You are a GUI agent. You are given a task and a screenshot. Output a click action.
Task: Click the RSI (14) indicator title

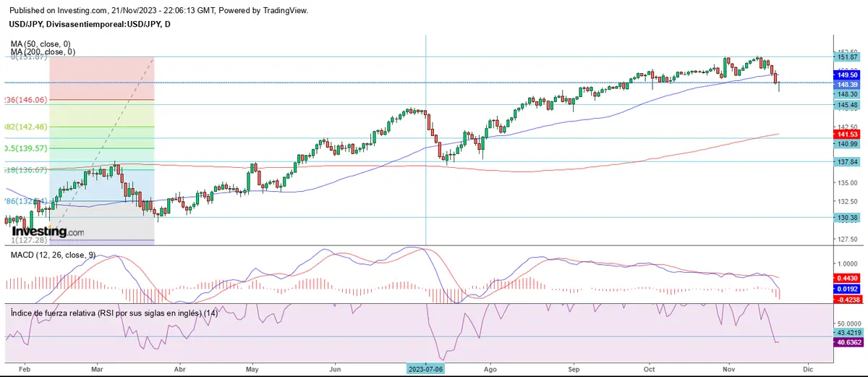[114, 313]
